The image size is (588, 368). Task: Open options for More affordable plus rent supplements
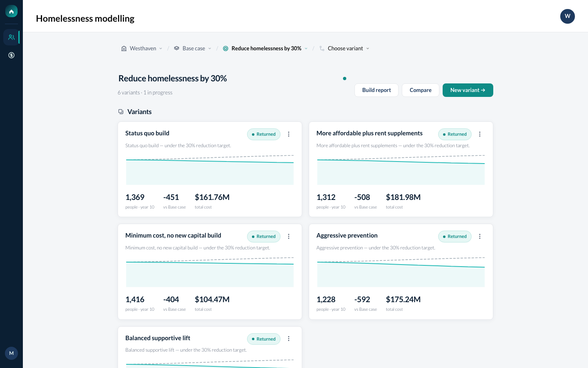pos(480,134)
